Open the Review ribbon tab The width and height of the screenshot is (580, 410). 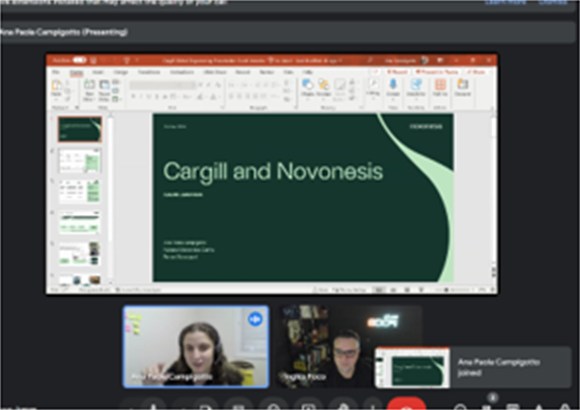(267, 72)
